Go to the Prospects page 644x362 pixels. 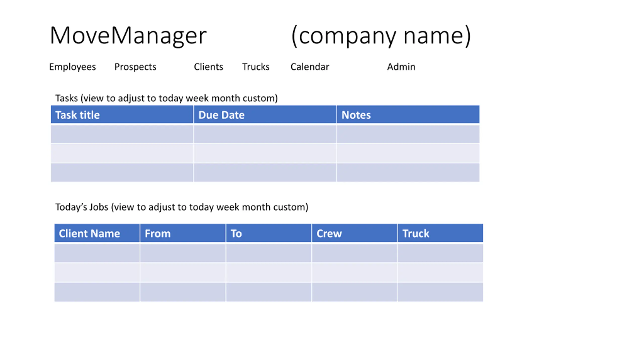(135, 67)
